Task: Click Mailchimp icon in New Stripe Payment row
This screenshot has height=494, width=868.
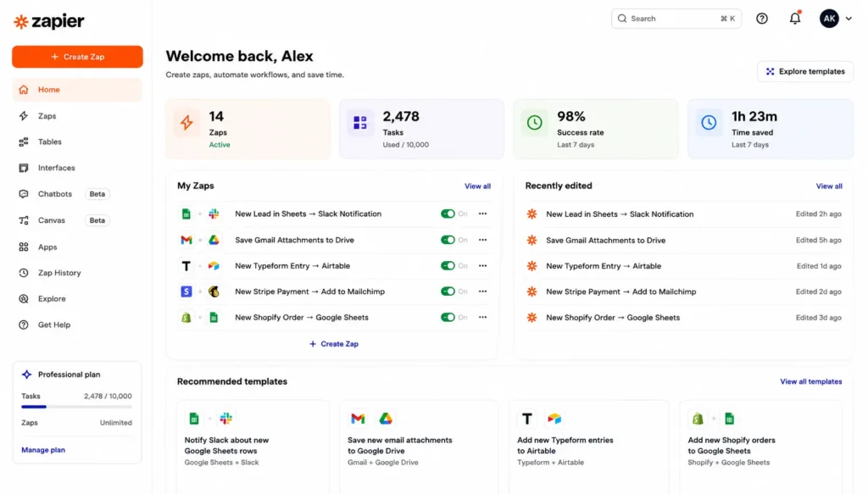Action: click(214, 291)
